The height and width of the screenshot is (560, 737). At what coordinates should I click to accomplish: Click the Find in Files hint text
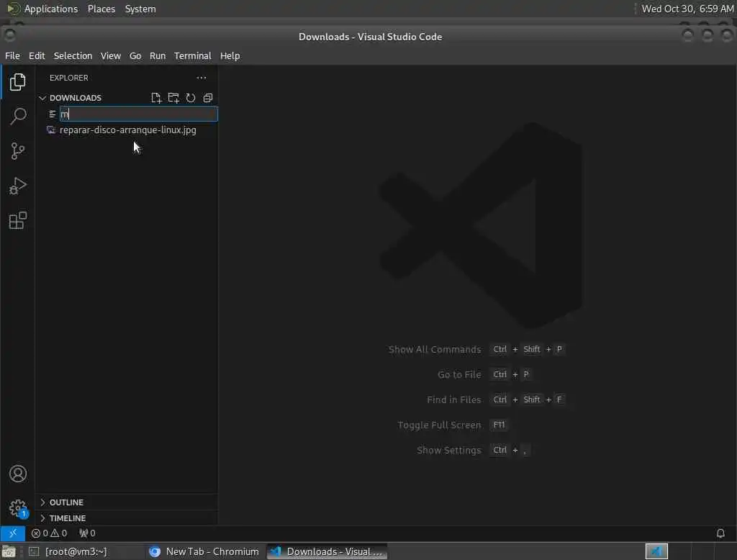coord(453,399)
